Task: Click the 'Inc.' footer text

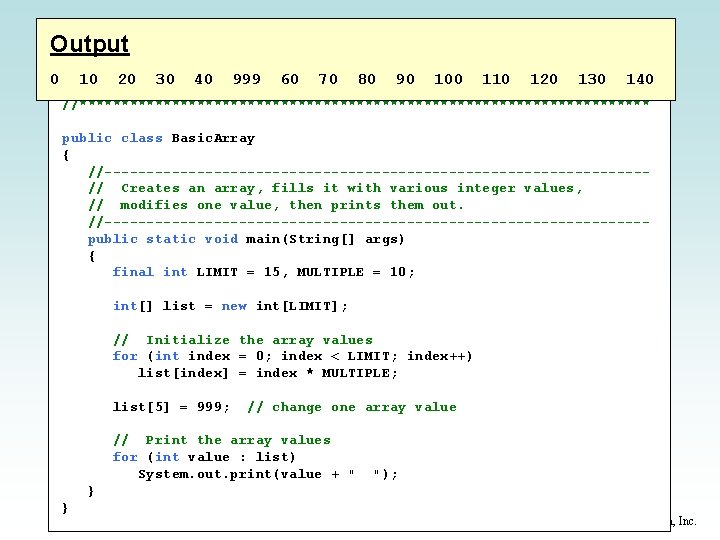Action: (687, 521)
